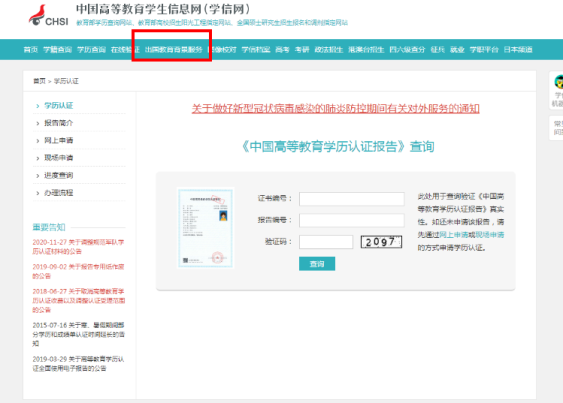Select 报告简介 in the left sidebar

click(59, 123)
